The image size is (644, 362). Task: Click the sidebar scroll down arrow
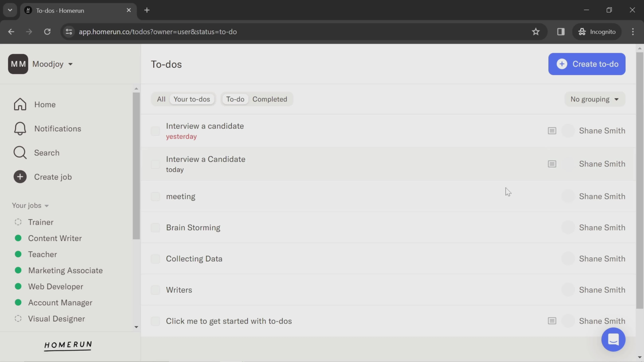tap(136, 327)
